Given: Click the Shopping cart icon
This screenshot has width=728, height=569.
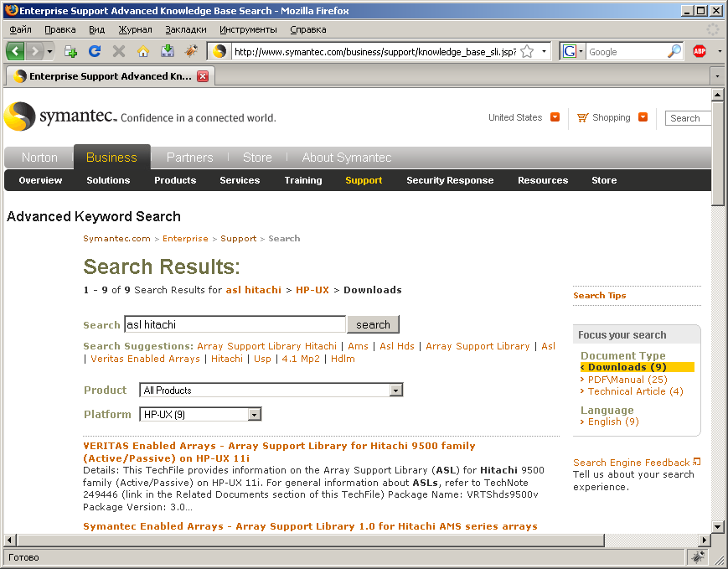Looking at the screenshot, I should point(582,117).
